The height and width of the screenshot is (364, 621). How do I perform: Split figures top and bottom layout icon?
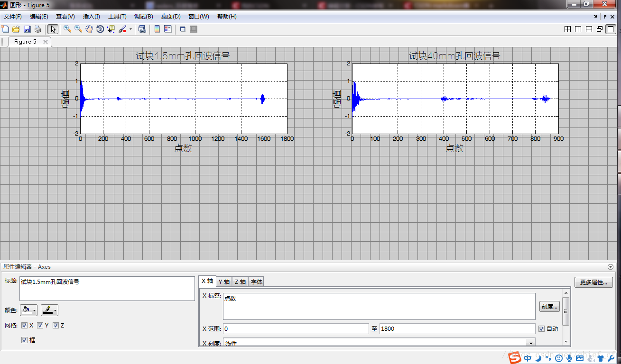[589, 29]
